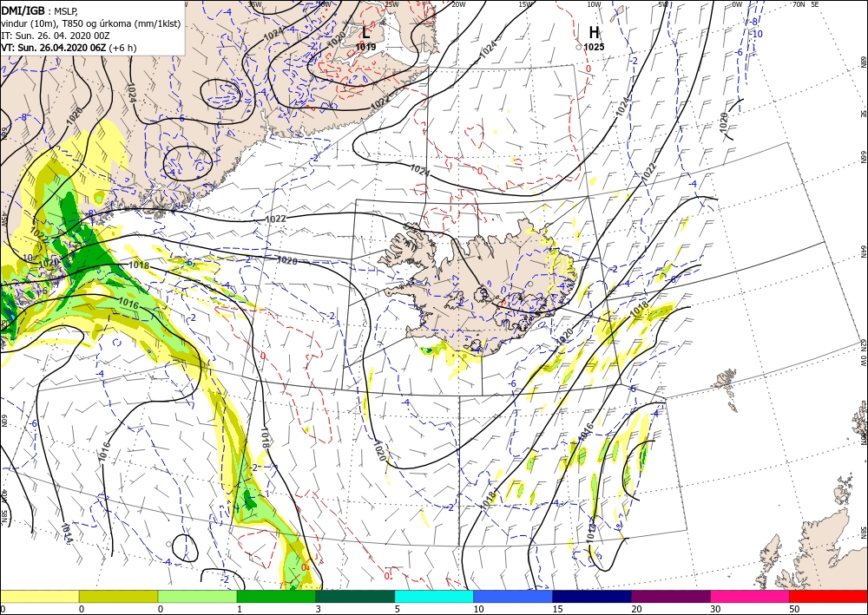Pick the cyan legend color segment
The image size is (868, 615).
(434, 596)
